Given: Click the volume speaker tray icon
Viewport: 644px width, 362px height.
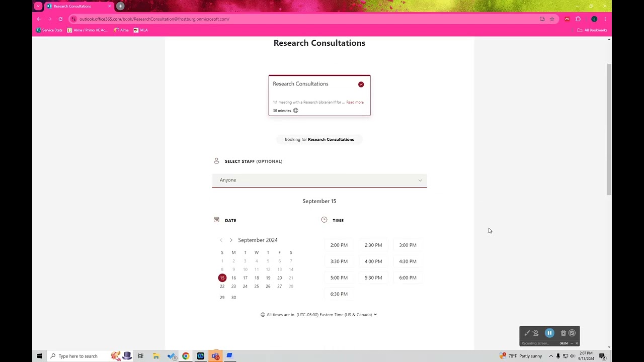Looking at the screenshot, I should tap(573, 356).
